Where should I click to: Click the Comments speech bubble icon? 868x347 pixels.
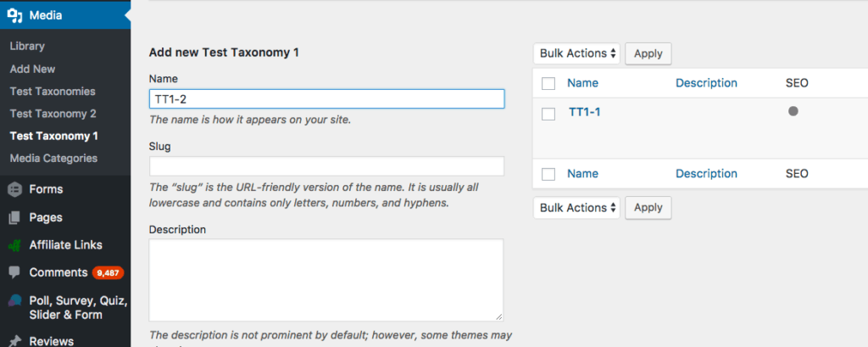coord(14,273)
